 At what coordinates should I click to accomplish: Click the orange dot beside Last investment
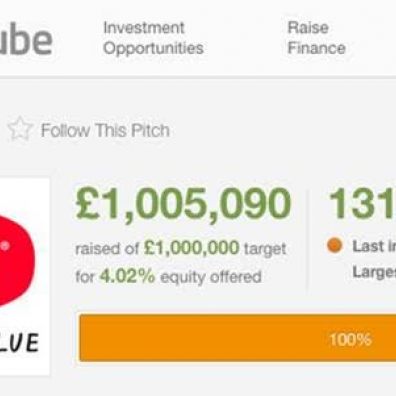pos(335,245)
